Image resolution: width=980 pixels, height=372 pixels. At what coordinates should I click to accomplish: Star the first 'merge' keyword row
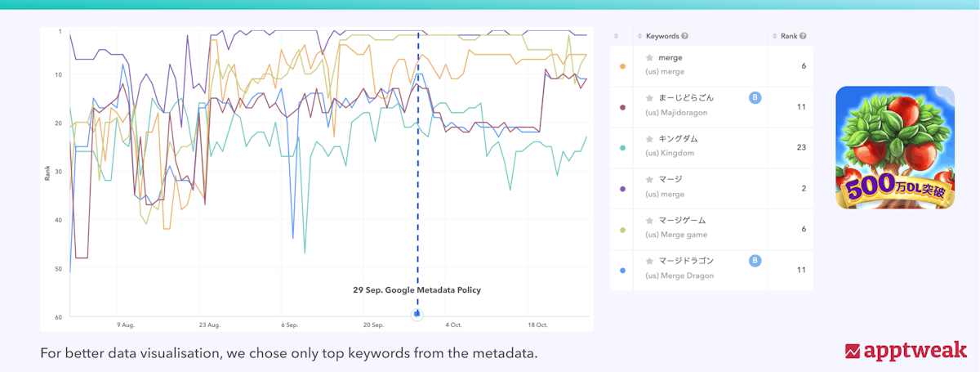(649, 58)
